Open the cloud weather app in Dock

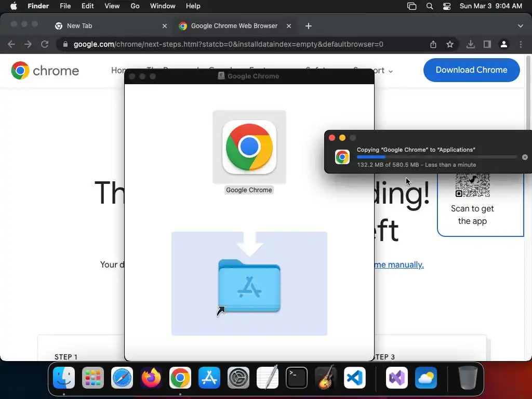point(426,378)
